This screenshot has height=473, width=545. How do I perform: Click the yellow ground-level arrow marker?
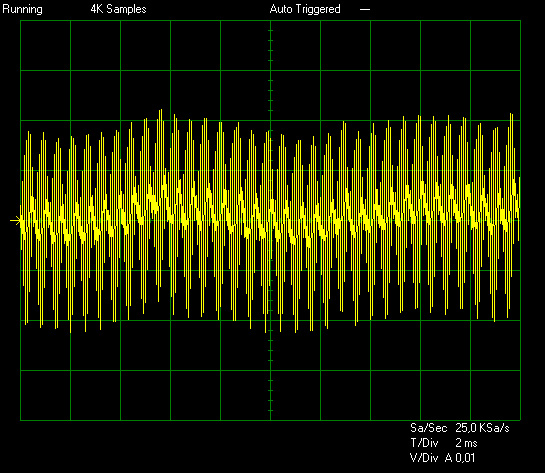pos(15,220)
